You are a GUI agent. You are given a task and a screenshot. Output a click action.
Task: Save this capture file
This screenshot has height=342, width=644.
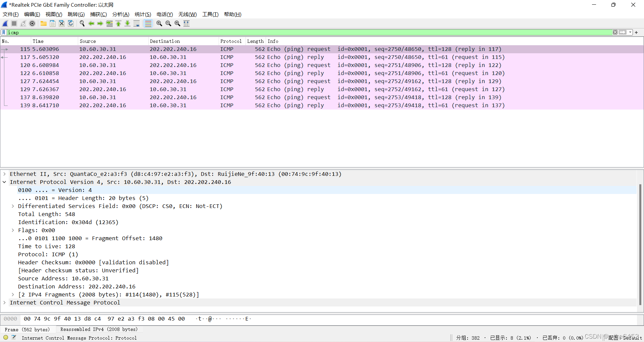click(x=53, y=23)
